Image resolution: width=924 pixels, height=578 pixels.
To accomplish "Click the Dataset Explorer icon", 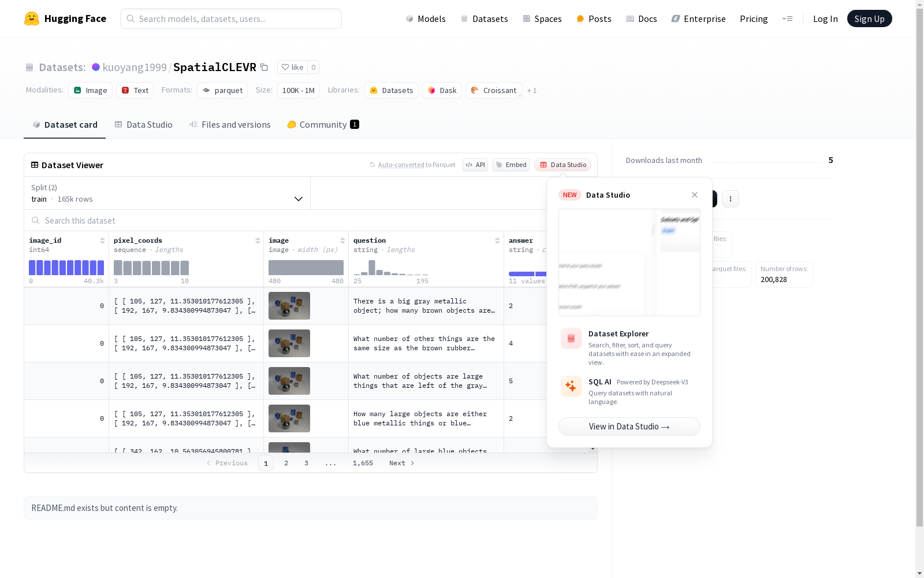I will tap(571, 339).
